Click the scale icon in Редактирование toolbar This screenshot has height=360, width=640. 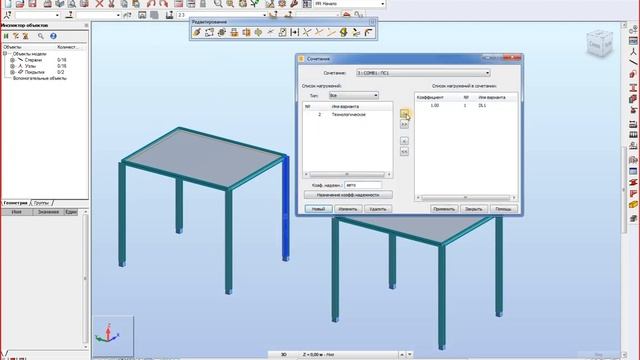coord(282,32)
